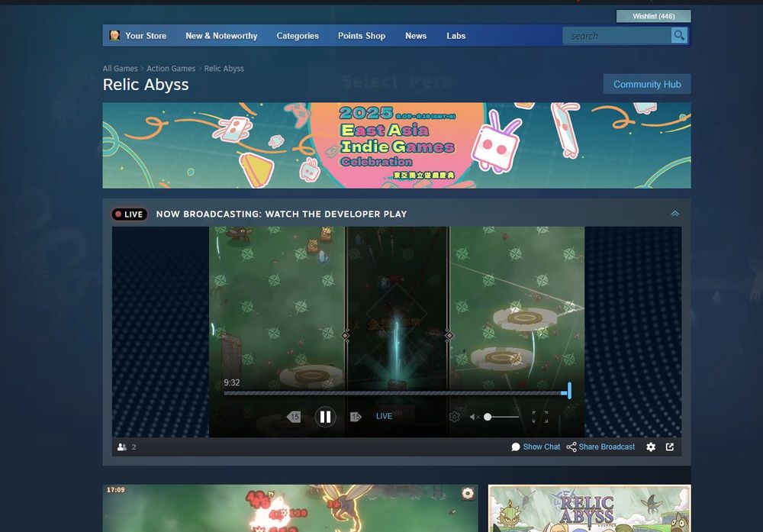
Task: Click the Relic Abyss breadcrumb link
Action: pyautogui.click(x=224, y=69)
